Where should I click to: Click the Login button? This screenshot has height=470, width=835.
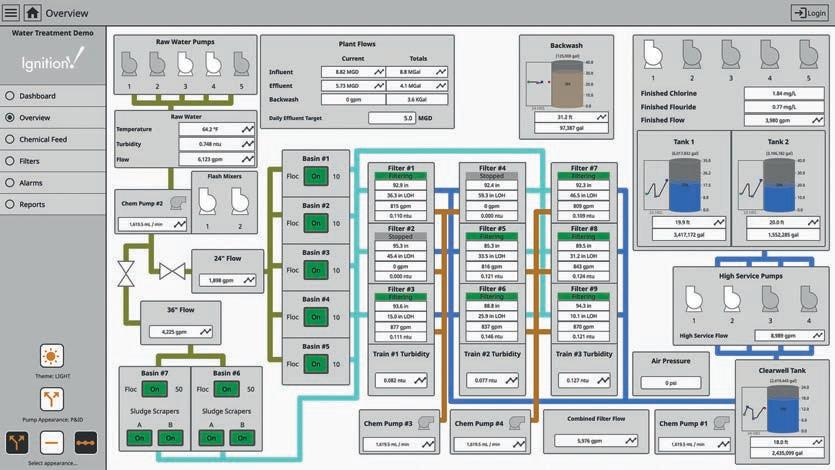(x=810, y=13)
